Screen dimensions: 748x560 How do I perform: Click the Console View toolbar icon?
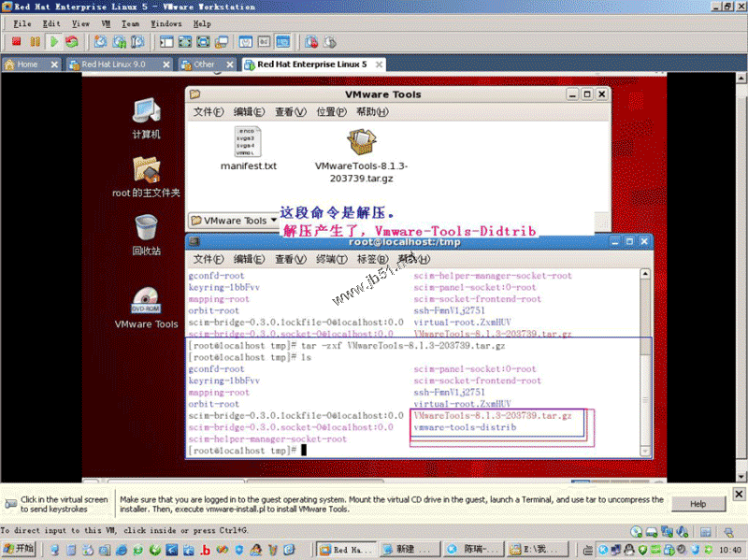[x=283, y=42]
